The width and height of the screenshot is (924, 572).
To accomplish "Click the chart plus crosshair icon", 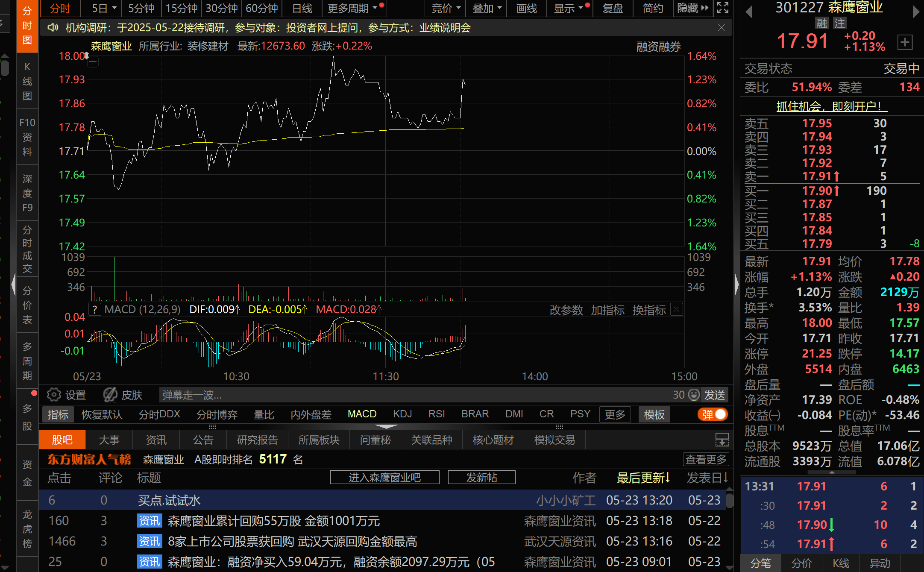I will [93, 62].
